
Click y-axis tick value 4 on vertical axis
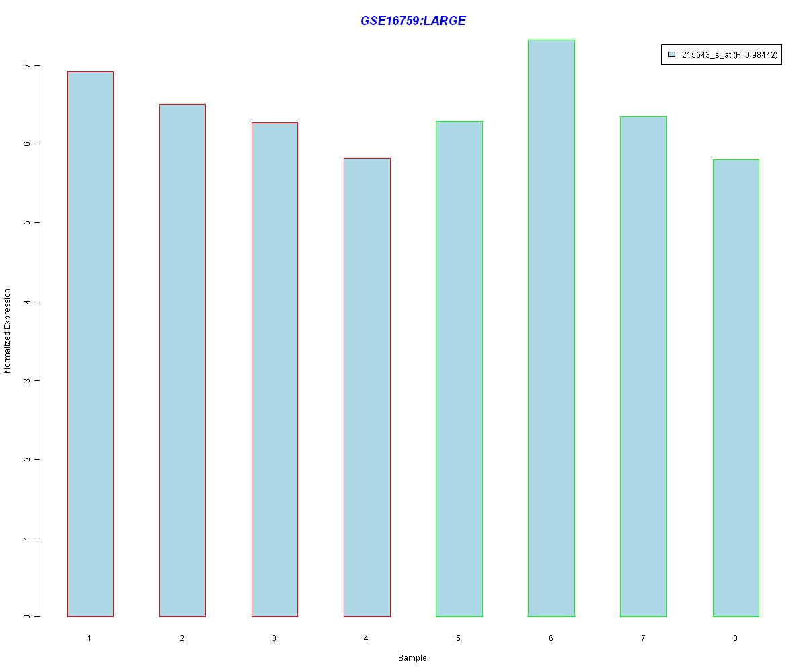tap(26, 302)
